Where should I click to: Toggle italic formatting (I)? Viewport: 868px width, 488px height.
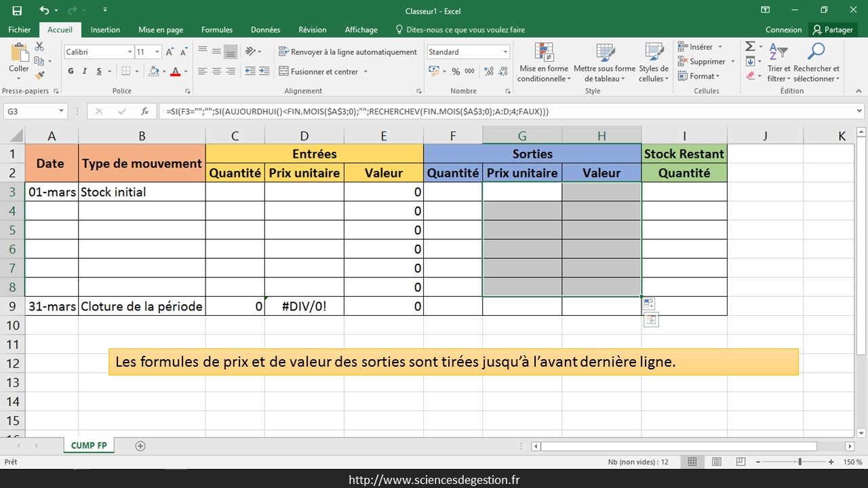click(x=85, y=71)
